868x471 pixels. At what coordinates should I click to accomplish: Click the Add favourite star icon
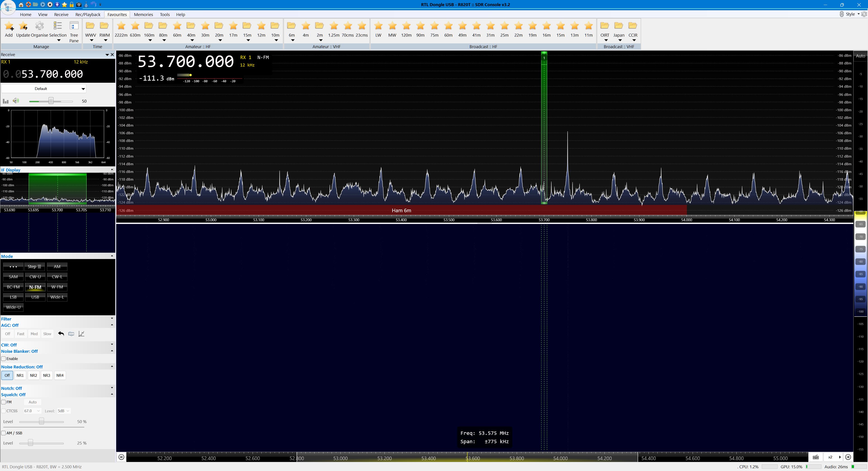click(9, 26)
